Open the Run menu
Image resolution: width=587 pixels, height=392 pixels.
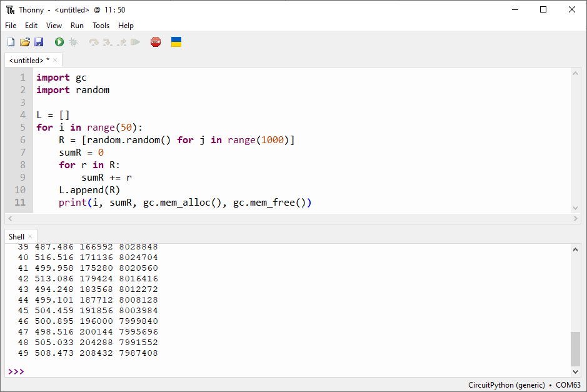pos(77,26)
